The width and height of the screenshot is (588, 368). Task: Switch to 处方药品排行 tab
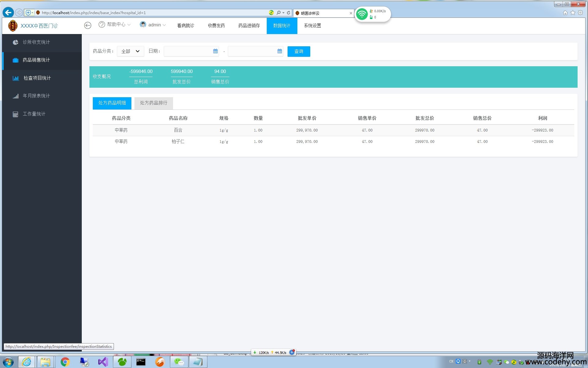coord(153,103)
